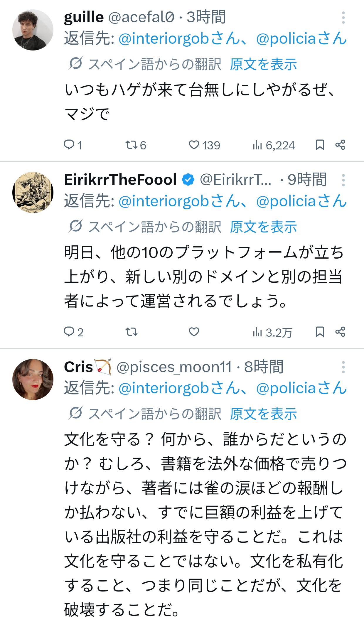Open Cris's profile avatar
The height and width of the screenshot is (617, 364).
[x=33, y=380]
